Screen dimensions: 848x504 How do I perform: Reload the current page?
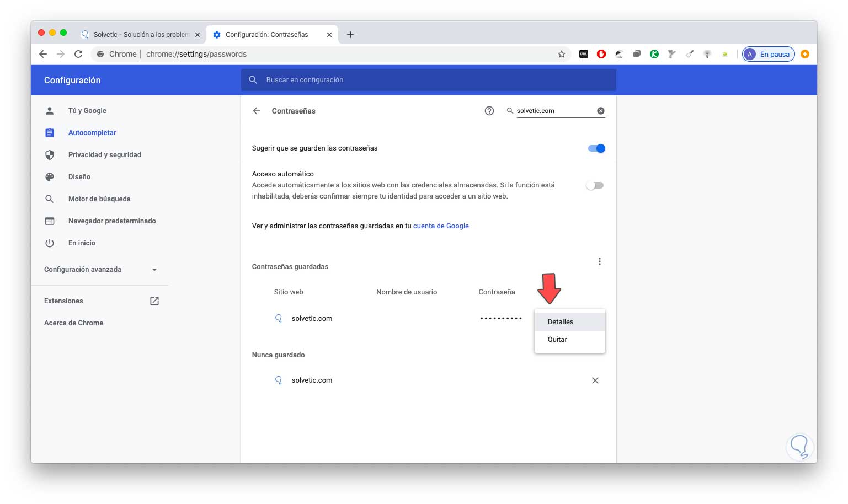point(78,54)
